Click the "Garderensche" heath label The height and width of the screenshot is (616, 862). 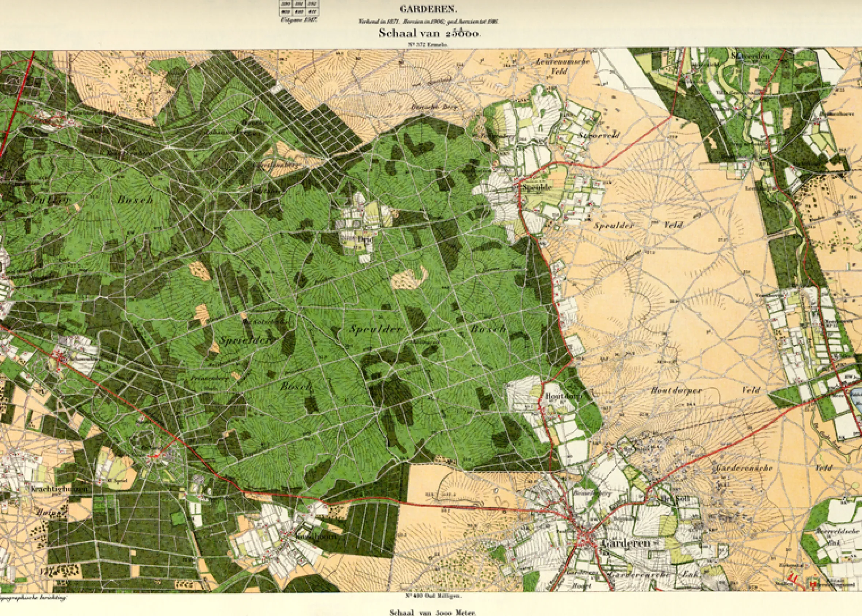(744, 468)
